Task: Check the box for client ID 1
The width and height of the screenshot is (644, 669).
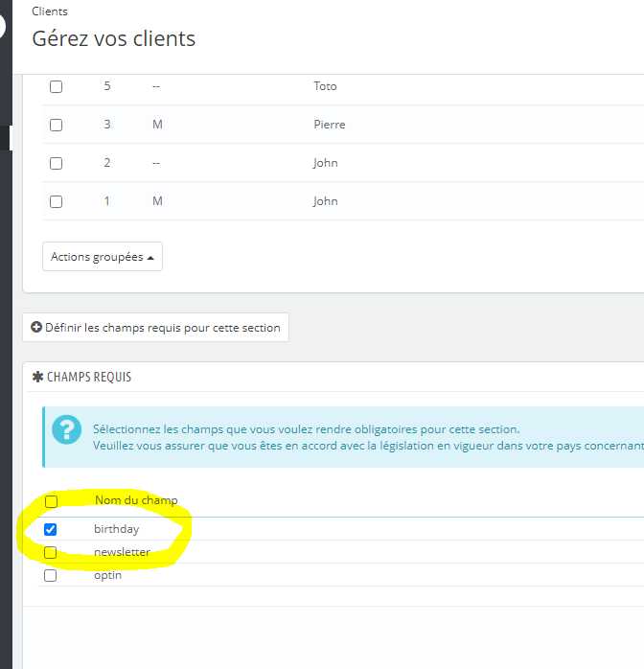Action: (56, 201)
